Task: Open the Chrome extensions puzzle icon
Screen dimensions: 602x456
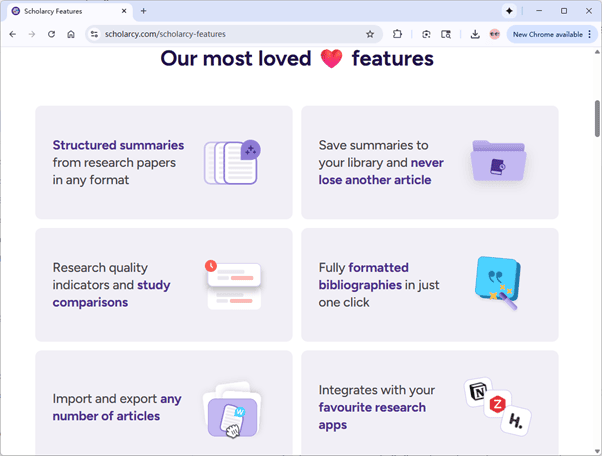Action: pyautogui.click(x=397, y=34)
